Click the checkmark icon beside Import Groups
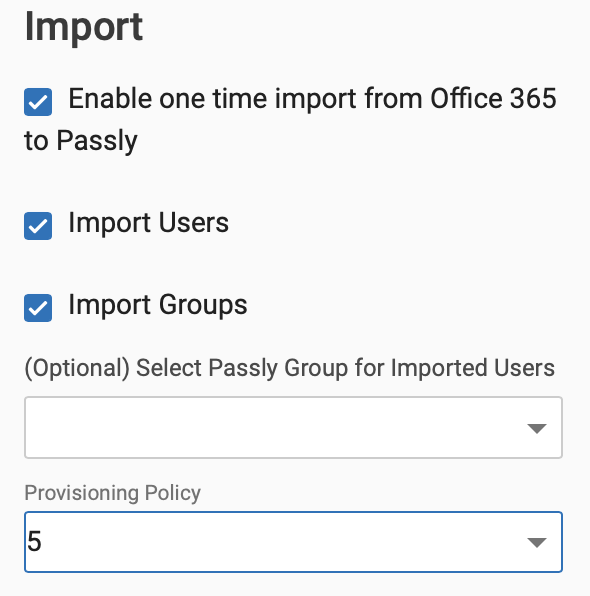The image size is (590, 596). (x=38, y=309)
